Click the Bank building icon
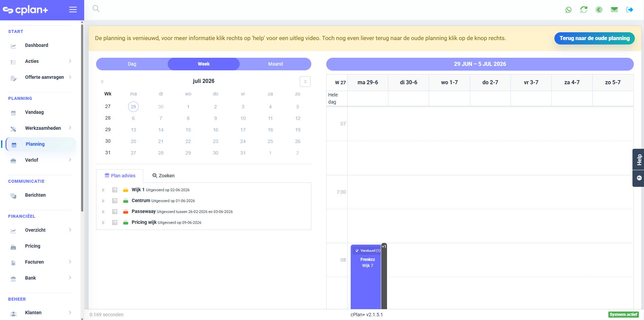This screenshot has height=320, width=644. pos(13,279)
